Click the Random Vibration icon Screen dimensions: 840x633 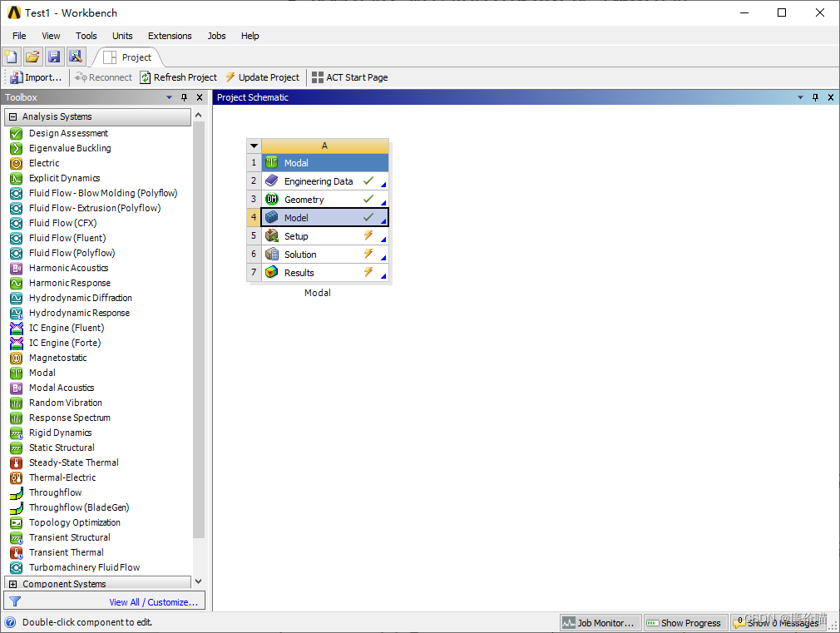point(16,403)
